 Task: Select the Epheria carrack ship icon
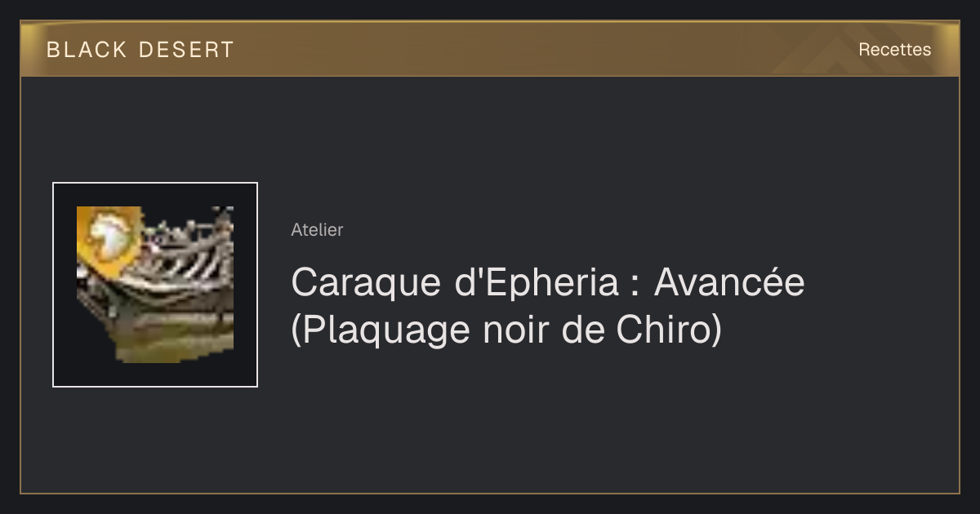pyautogui.click(x=155, y=284)
